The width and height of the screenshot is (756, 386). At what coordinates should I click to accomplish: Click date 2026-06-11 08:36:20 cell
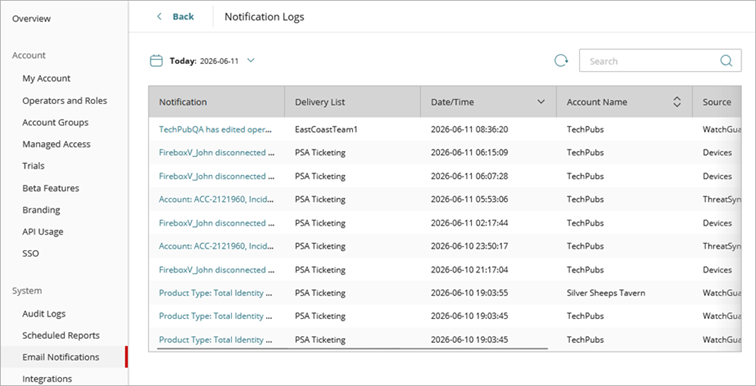point(469,129)
